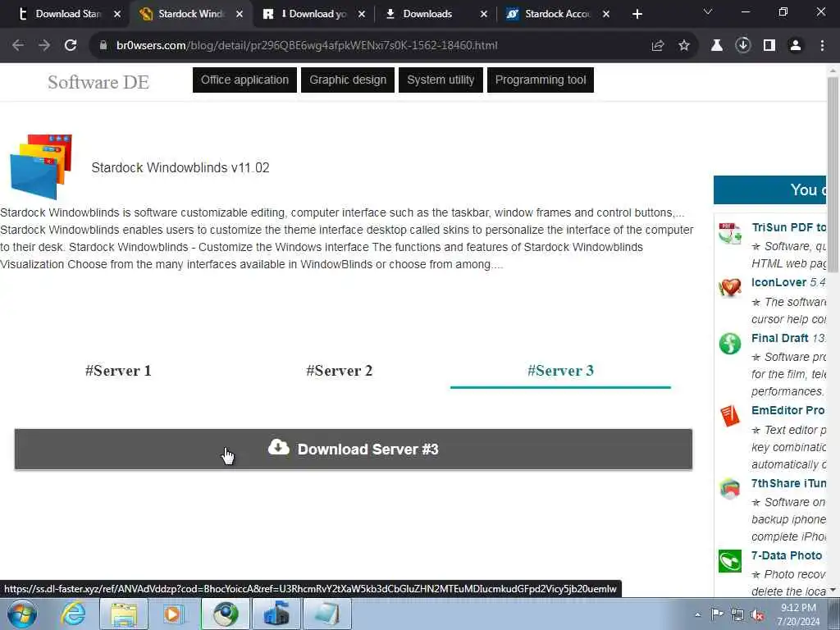Open a new tab with the plus icon
The image size is (840, 630).
point(637,14)
